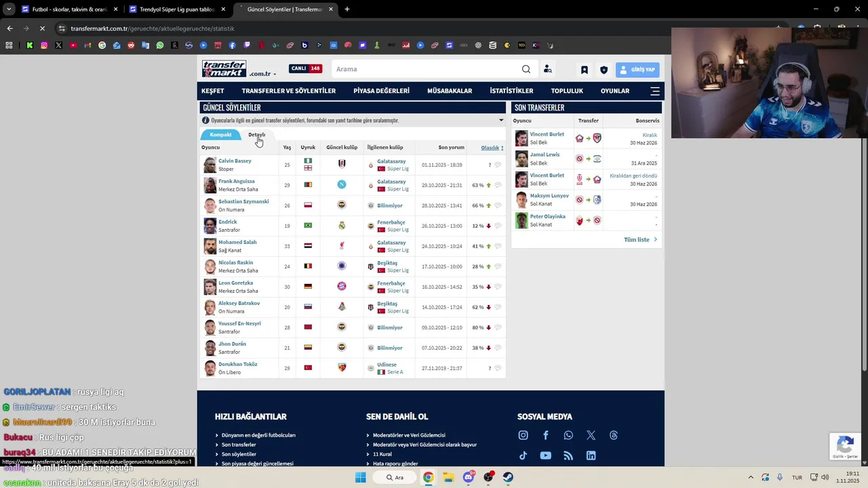Click the Transfermarkt logo
Viewport: 868px width, 488px height.
point(224,69)
